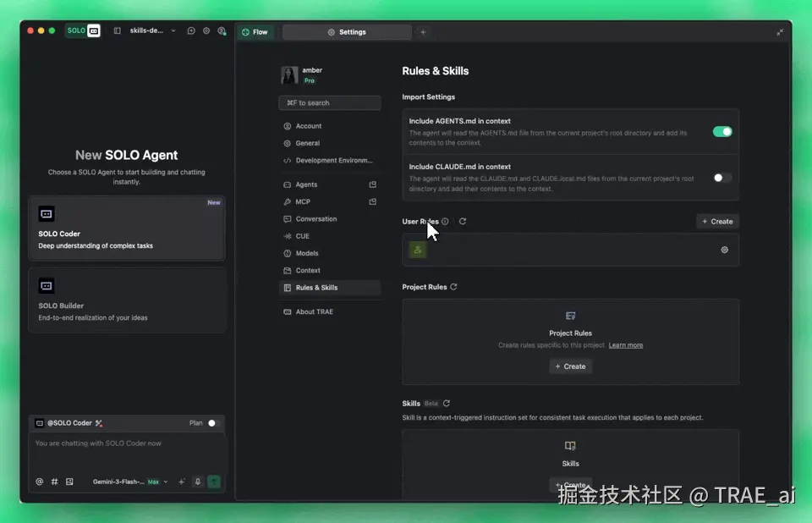Viewport: 812px width, 523px height.
Task: Open the Gemini-3-Flash model dropdown
Action: [x=130, y=482]
